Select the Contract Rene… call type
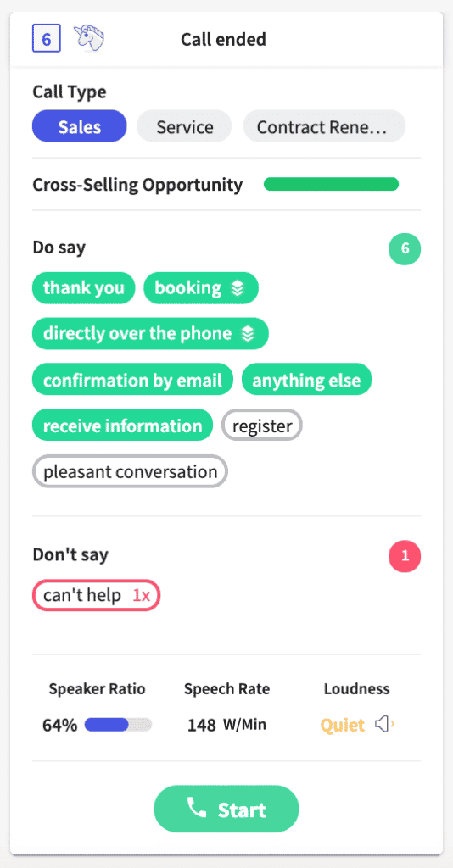Screen dimensions: 453x868 point(324,127)
